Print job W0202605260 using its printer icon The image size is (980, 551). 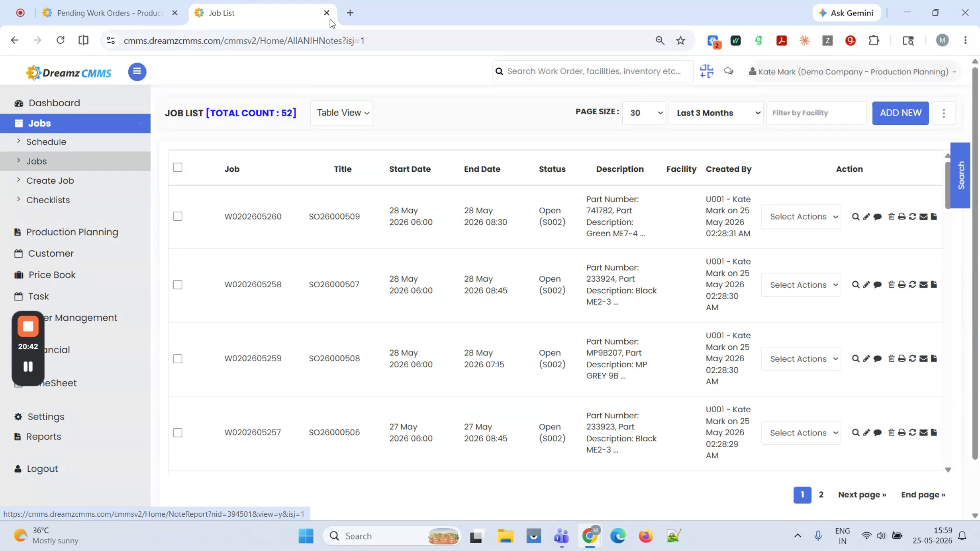coord(902,217)
